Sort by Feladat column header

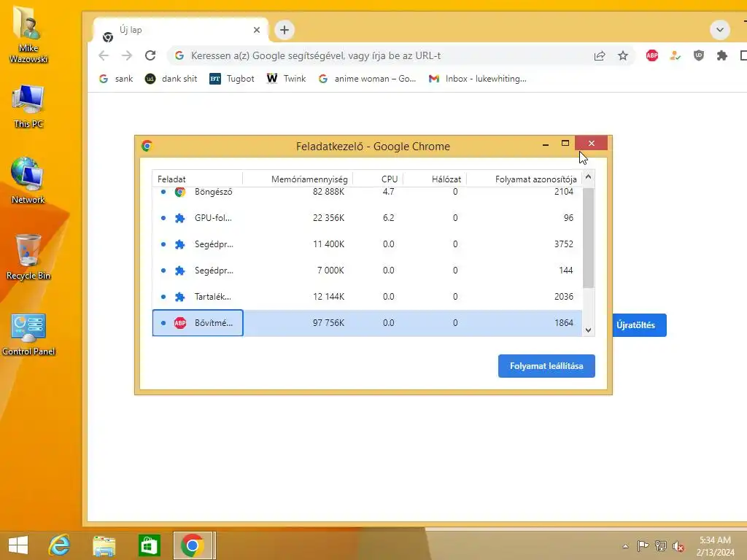point(197,179)
